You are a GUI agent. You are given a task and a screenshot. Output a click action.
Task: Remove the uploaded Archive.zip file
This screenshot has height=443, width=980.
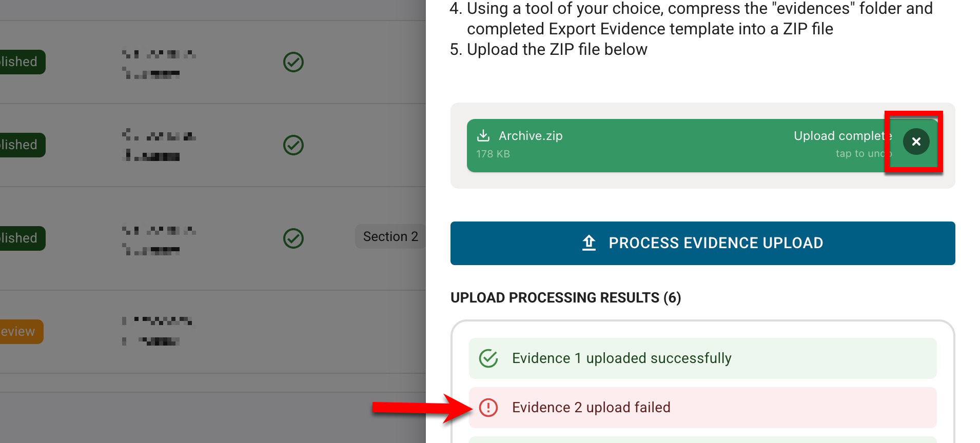click(x=916, y=142)
